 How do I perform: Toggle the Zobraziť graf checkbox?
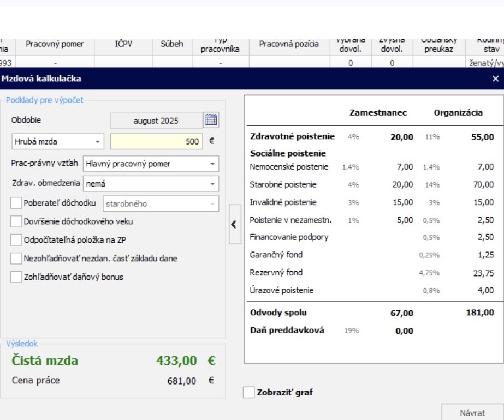coord(248,392)
